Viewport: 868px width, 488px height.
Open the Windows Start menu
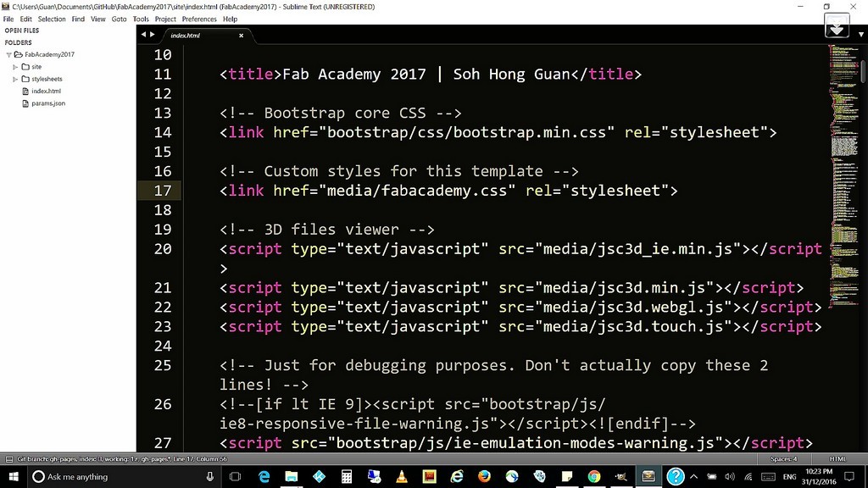14,476
